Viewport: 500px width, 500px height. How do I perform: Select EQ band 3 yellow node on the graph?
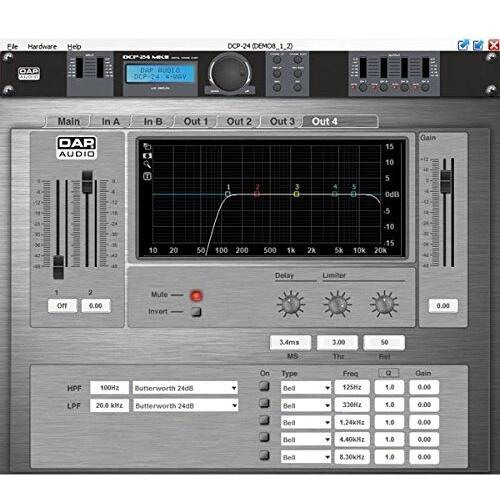(296, 194)
